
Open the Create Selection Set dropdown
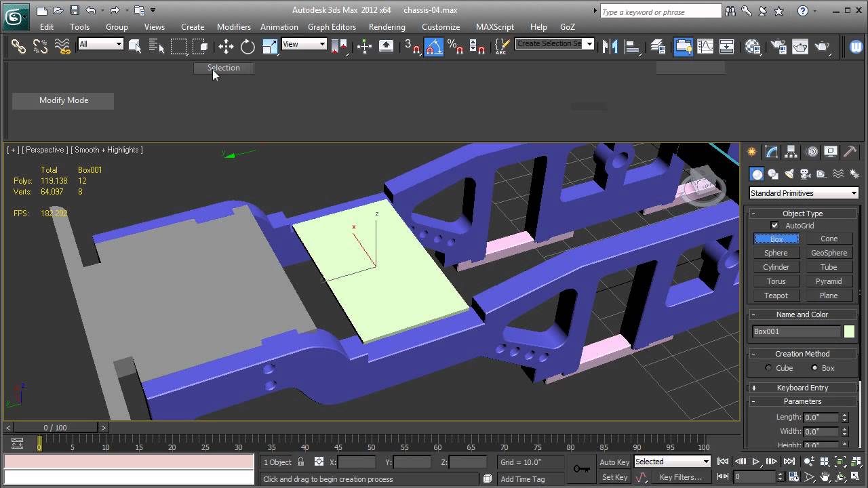coord(554,44)
